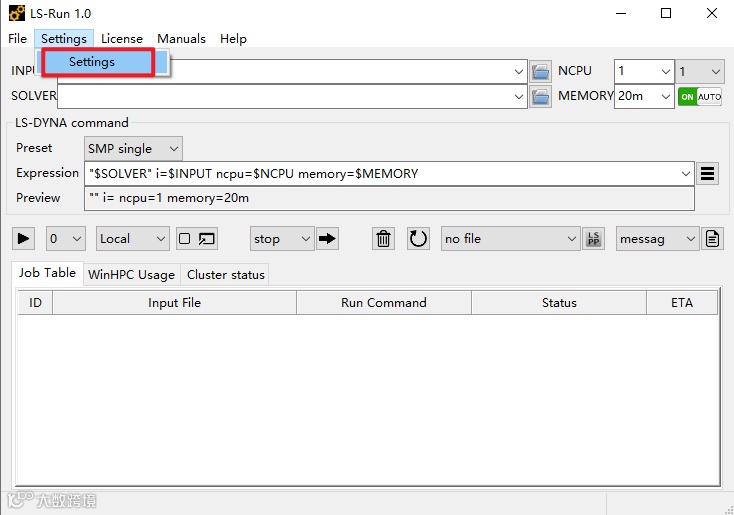Open the Help menu

click(233, 39)
